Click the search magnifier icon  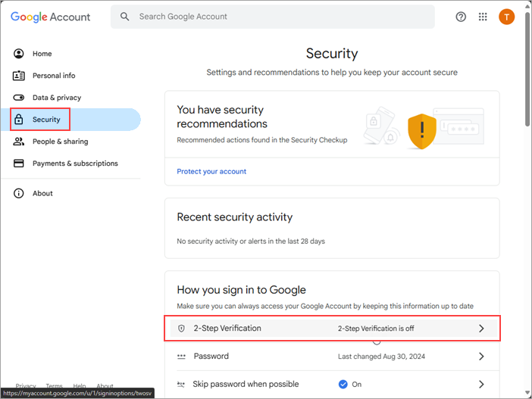point(125,17)
